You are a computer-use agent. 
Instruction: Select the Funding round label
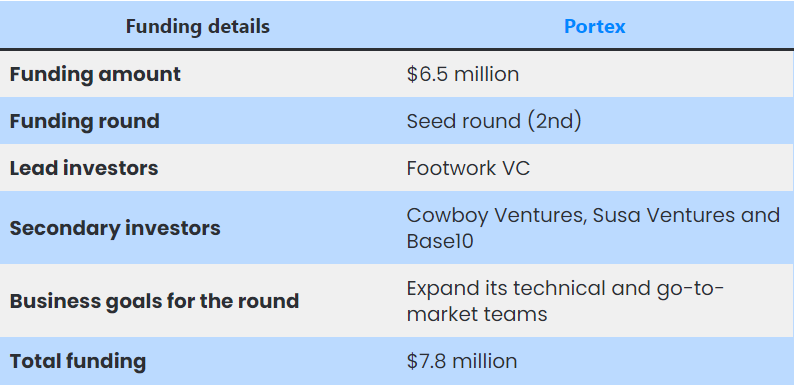click(x=85, y=121)
